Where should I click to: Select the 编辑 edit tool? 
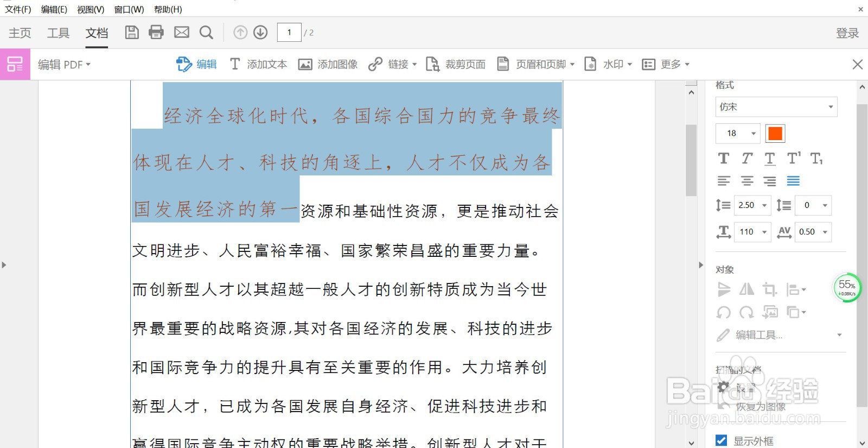tap(196, 64)
